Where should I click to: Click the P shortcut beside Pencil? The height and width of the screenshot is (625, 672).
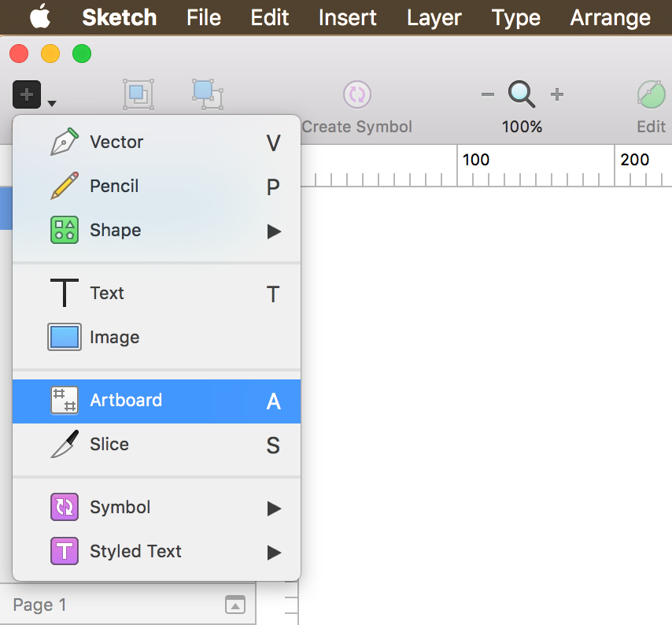[x=273, y=187]
